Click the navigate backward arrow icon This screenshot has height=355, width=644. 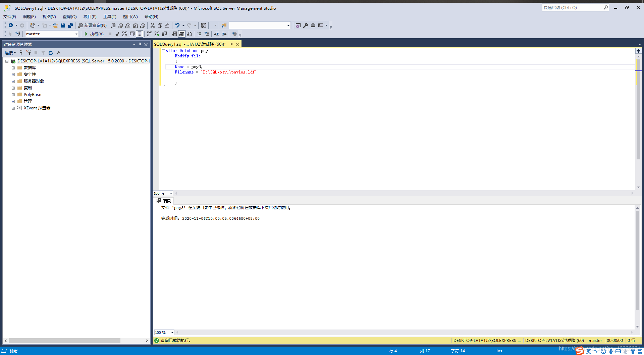coord(11,25)
